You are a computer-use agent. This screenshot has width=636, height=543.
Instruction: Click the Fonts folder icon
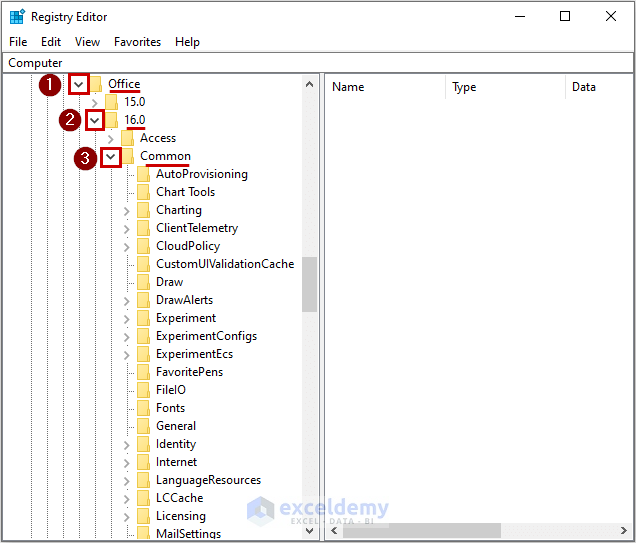point(143,408)
